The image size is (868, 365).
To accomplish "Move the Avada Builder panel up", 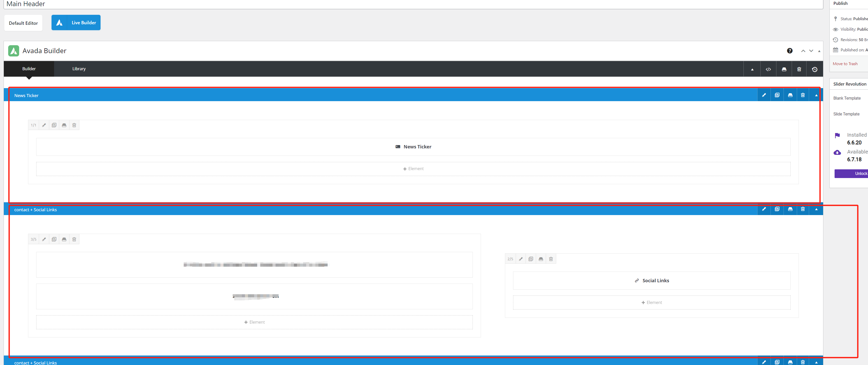I will pos(803,51).
